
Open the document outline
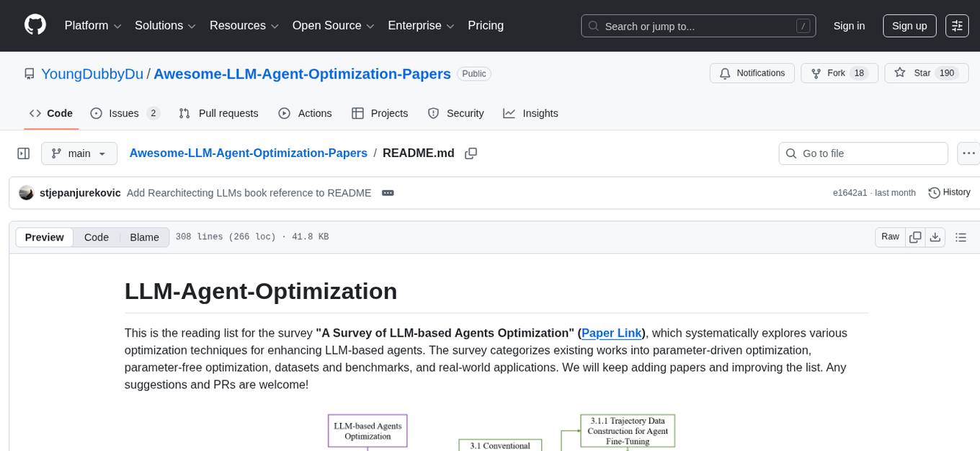[x=961, y=236]
